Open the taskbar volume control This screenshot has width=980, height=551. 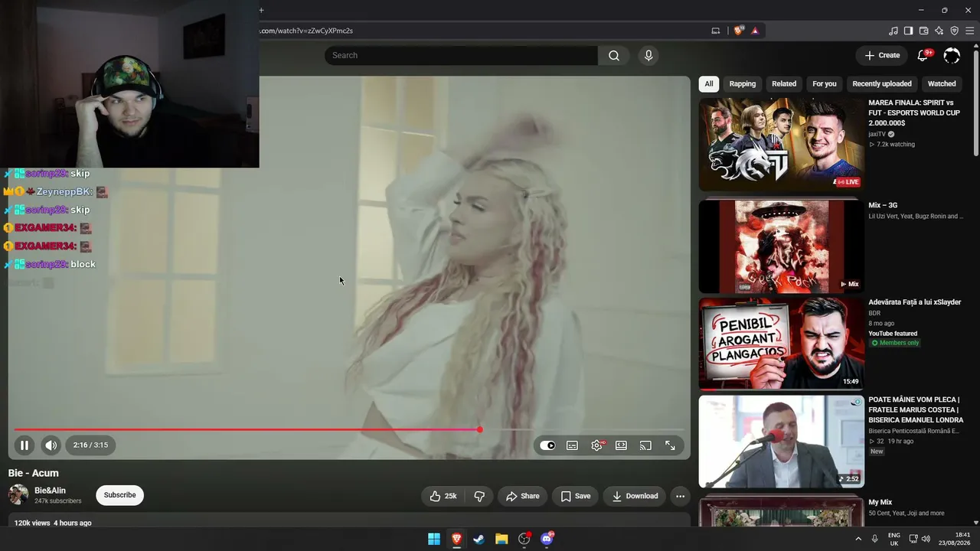pos(926,539)
